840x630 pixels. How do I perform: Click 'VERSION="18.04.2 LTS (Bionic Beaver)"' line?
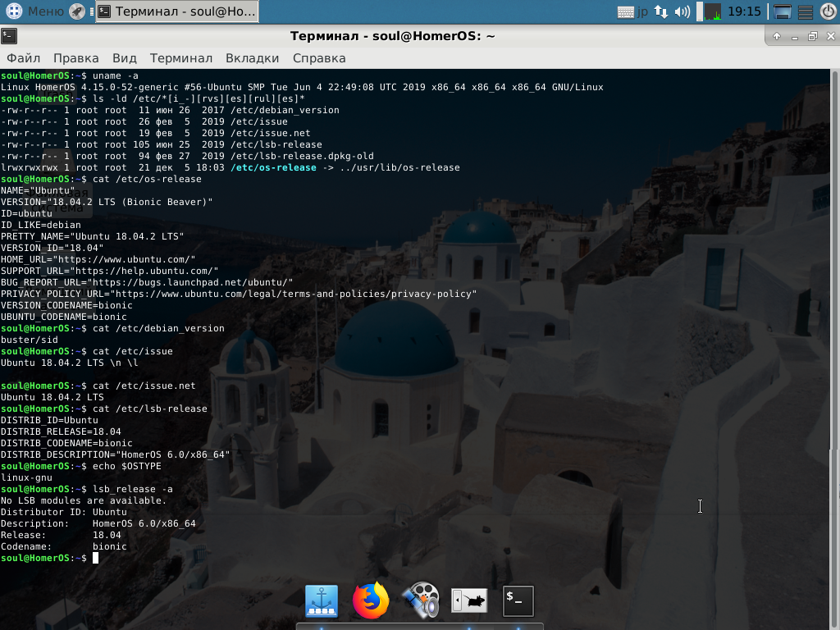tap(107, 202)
